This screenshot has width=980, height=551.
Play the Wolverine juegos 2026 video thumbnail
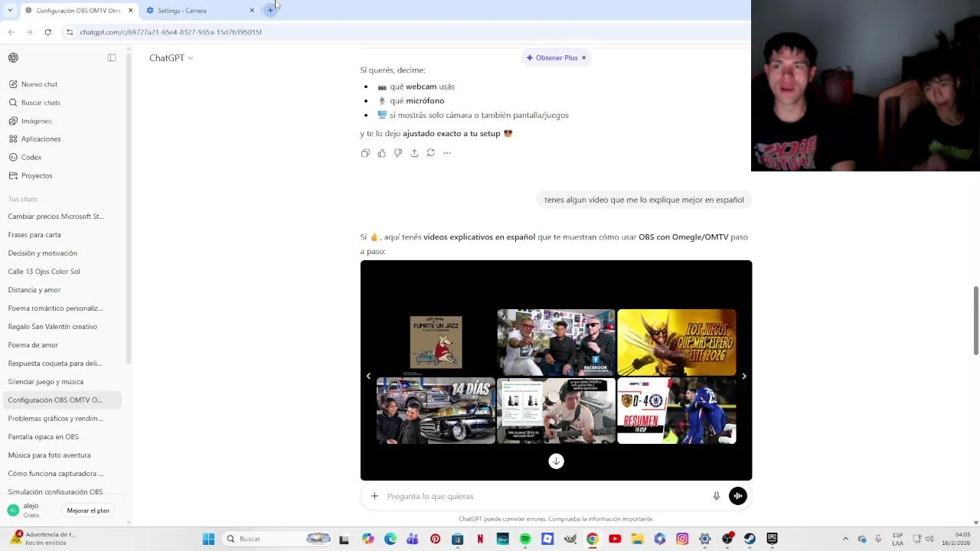[677, 342]
